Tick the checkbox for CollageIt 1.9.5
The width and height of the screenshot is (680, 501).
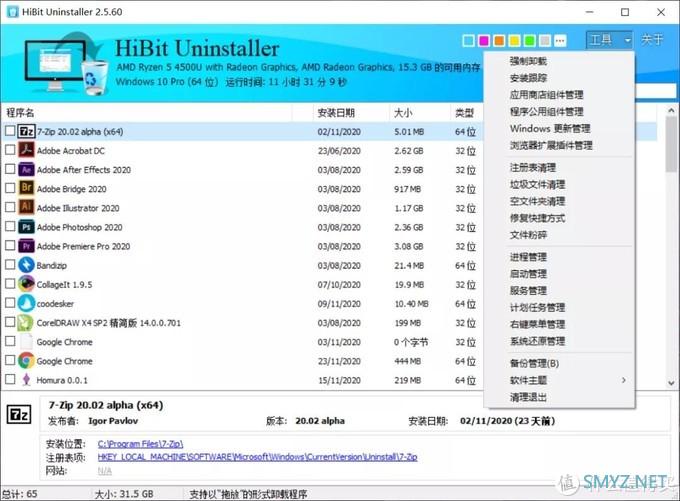coord(10,283)
